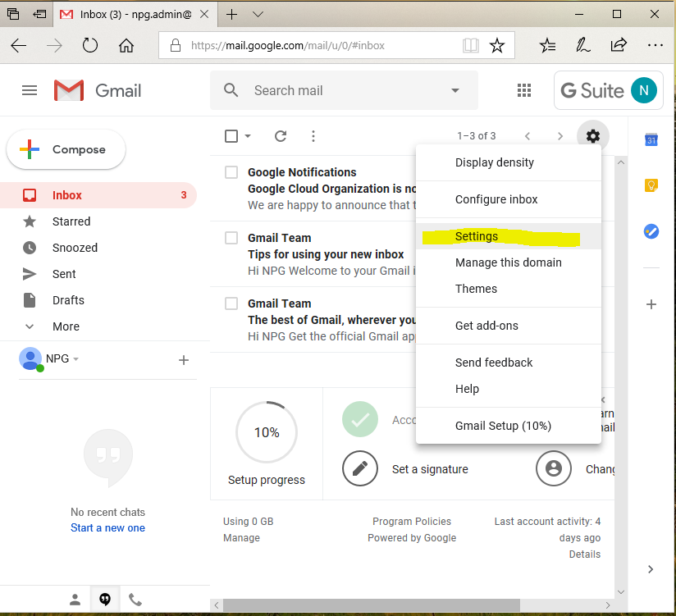Click the settings gear icon
The image size is (676, 616).
click(593, 136)
